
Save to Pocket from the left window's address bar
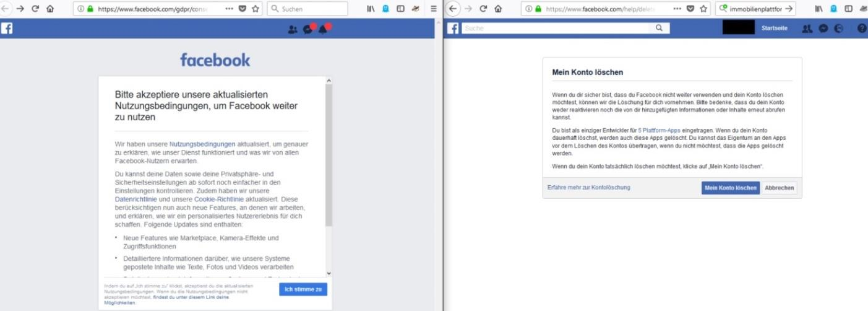[x=243, y=9]
